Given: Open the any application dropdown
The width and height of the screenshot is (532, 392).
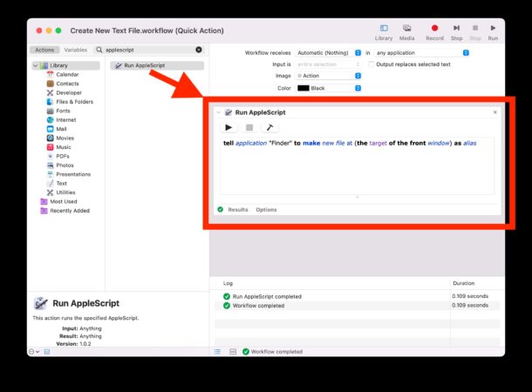Looking at the screenshot, I should coord(422,53).
